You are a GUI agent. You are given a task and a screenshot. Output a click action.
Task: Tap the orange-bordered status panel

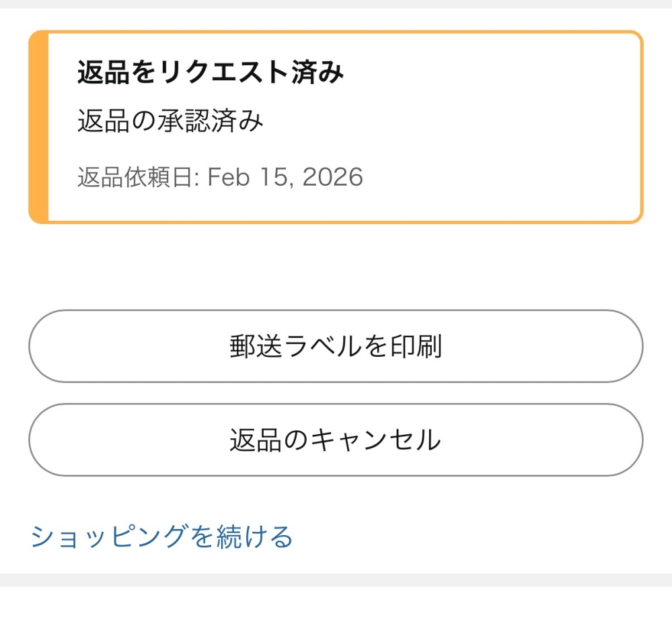pos(336,125)
